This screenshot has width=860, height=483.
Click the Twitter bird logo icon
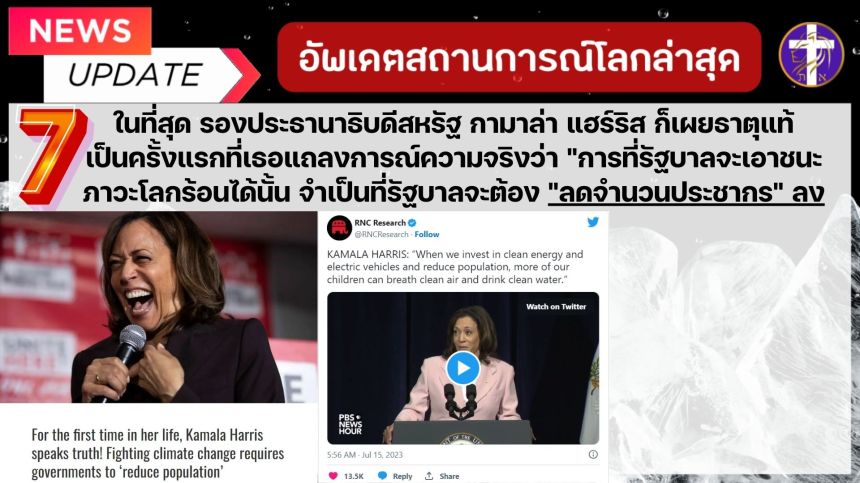(x=593, y=222)
